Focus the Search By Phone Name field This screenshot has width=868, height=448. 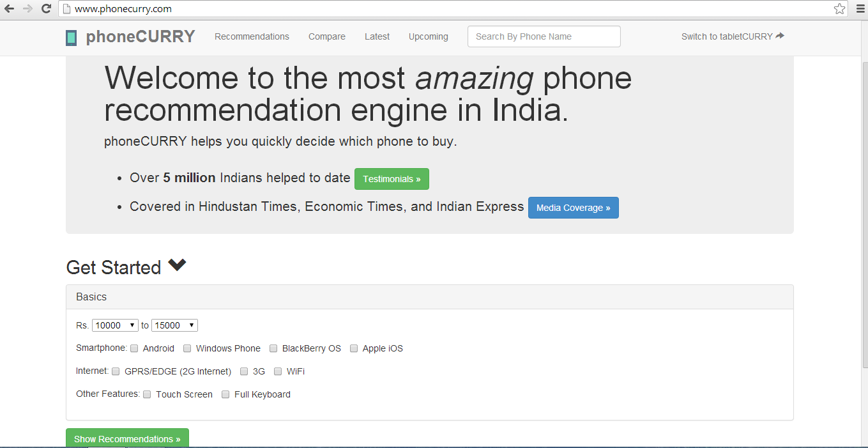tap(544, 36)
